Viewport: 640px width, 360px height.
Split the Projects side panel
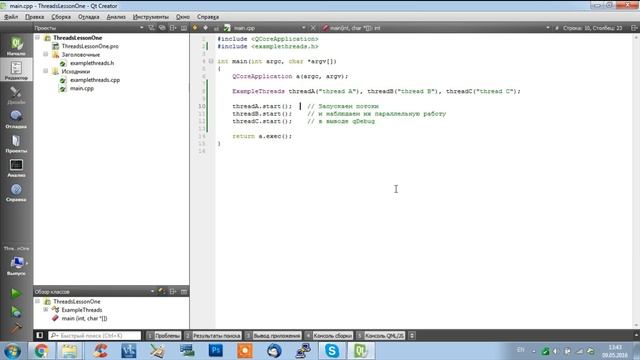pos(173,28)
